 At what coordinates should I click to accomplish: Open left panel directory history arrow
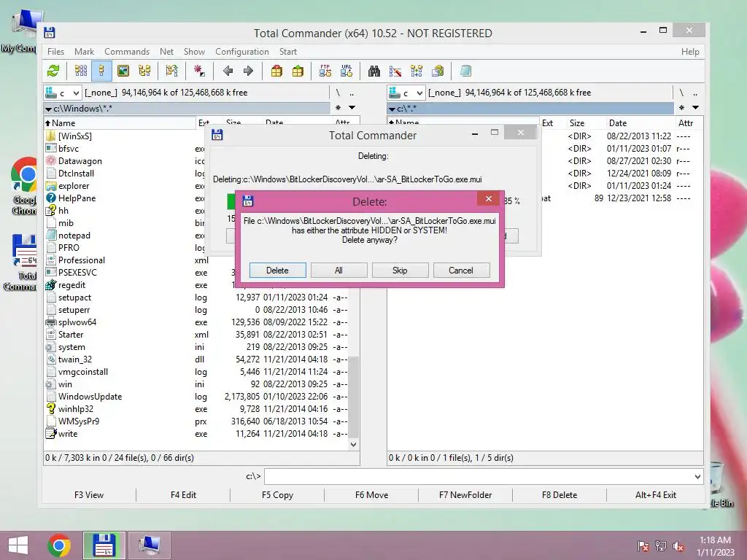pyautogui.click(x=352, y=108)
